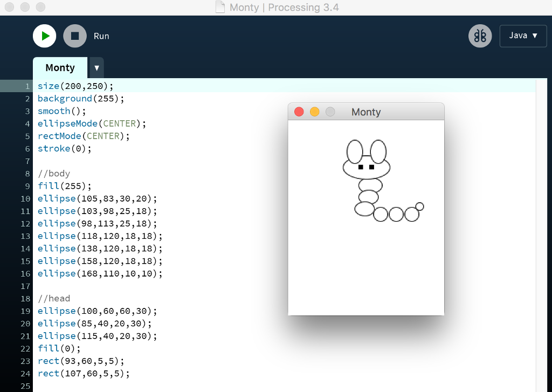Open the sketch tab manager arrow

(96, 67)
